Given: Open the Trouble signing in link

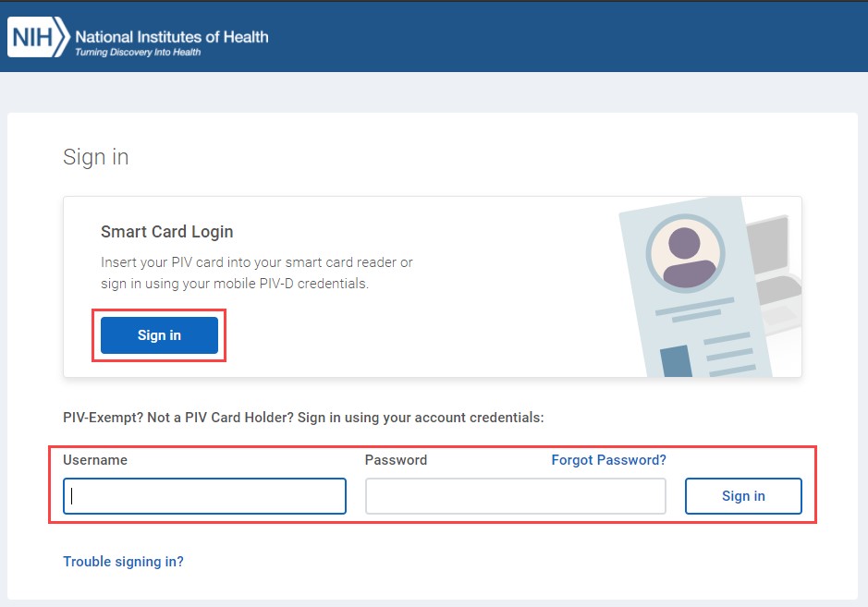Looking at the screenshot, I should point(123,562).
